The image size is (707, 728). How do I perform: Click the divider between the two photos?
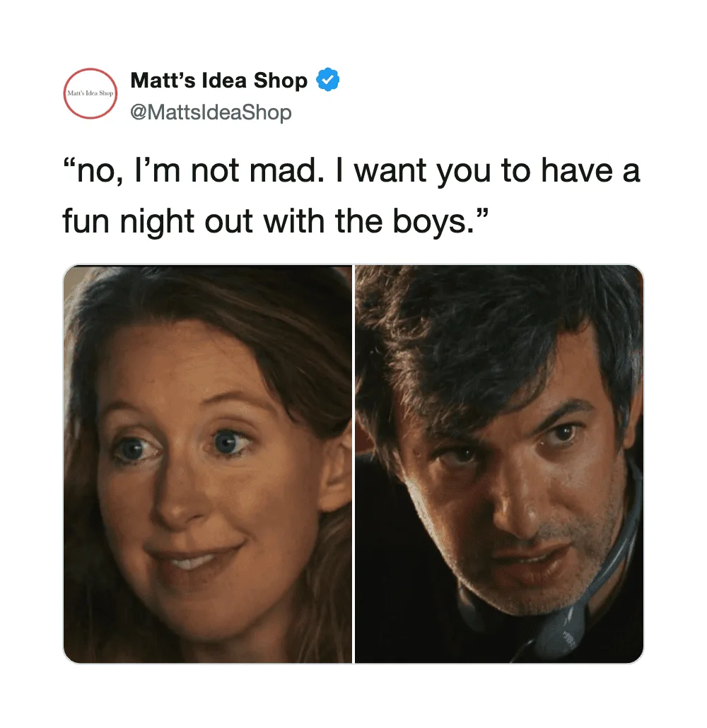pyautogui.click(x=353, y=464)
